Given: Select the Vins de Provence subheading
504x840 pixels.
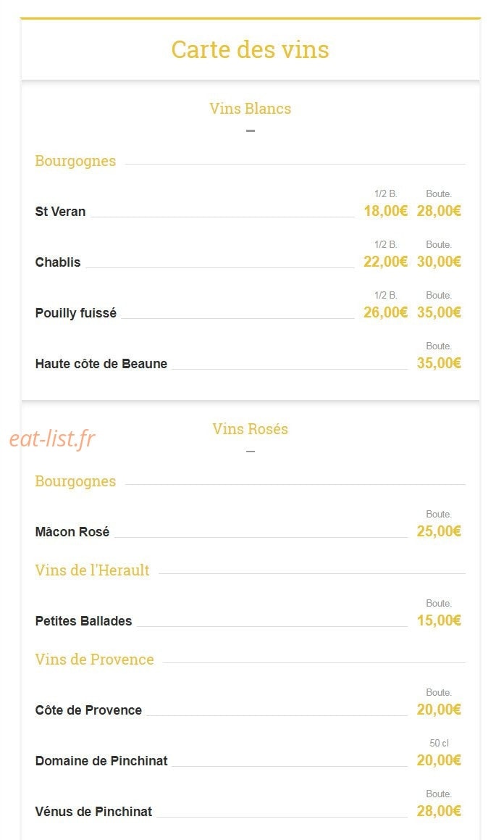Looking at the screenshot, I should [x=94, y=660].
